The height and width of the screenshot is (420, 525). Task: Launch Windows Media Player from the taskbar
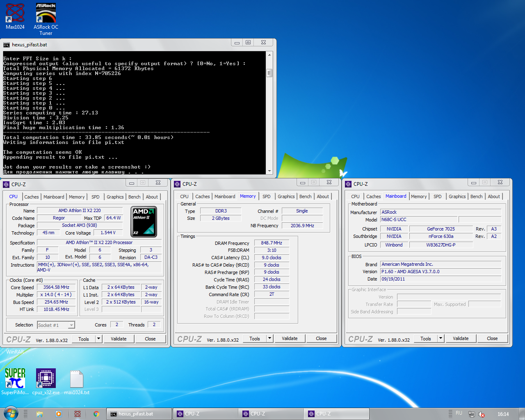coord(59,414)
